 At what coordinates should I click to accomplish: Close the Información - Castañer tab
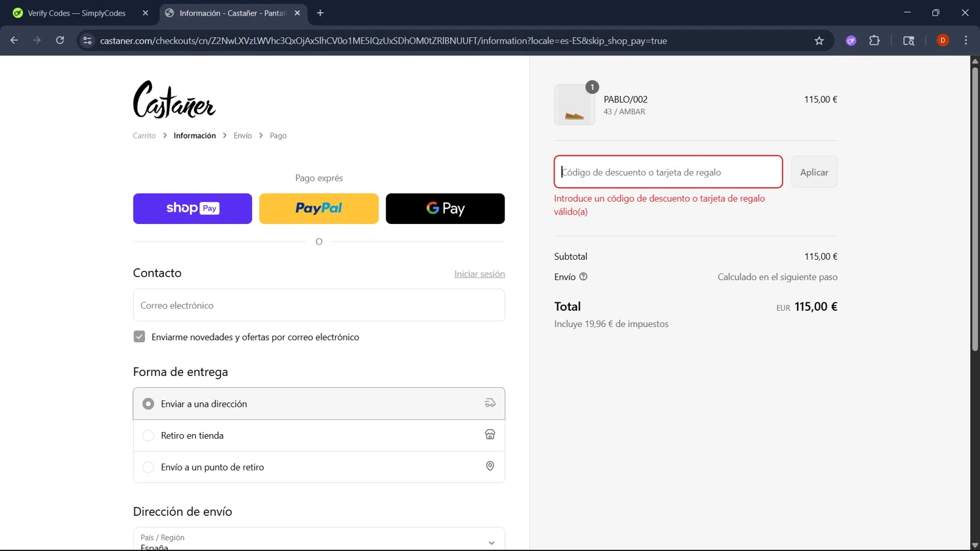(x=297, y=13)
